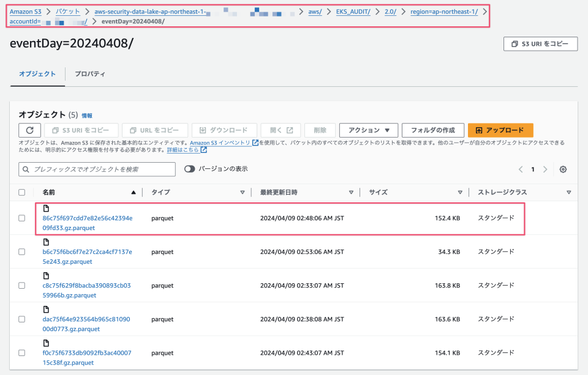Copy S3 URI using top-right button

point(540,43)
